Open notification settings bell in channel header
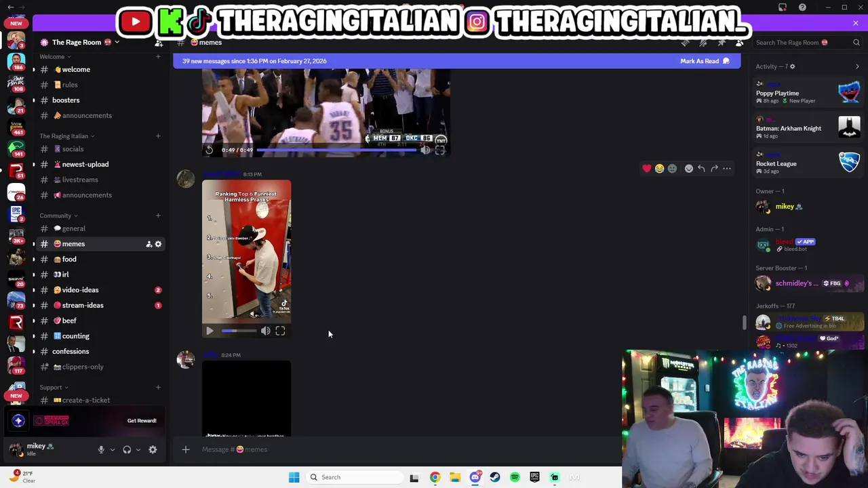Image resolution: width=868 pixels, height=488 pixels. (x=703, y=43)
